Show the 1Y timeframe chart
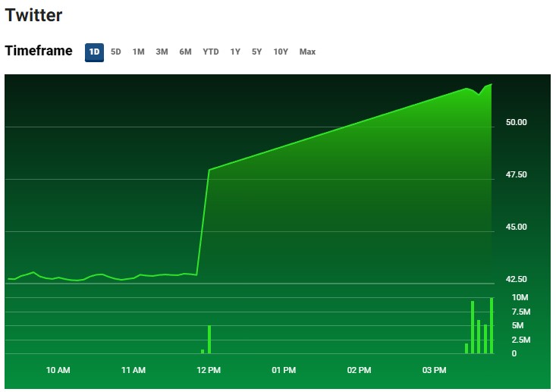This screenshot has height=392, width=556. tap(235, 52)
